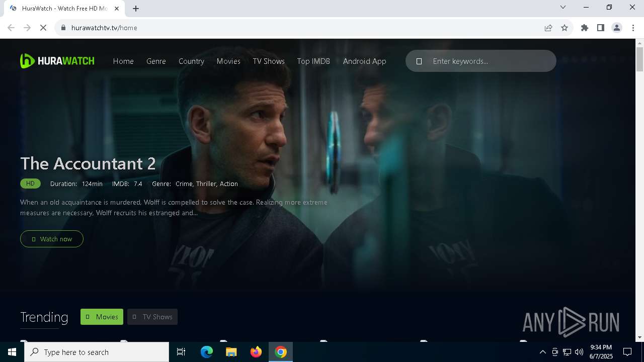The image size is (644, 362).
Task: Launch Firefox from taskbar
Action: point(256,352)
